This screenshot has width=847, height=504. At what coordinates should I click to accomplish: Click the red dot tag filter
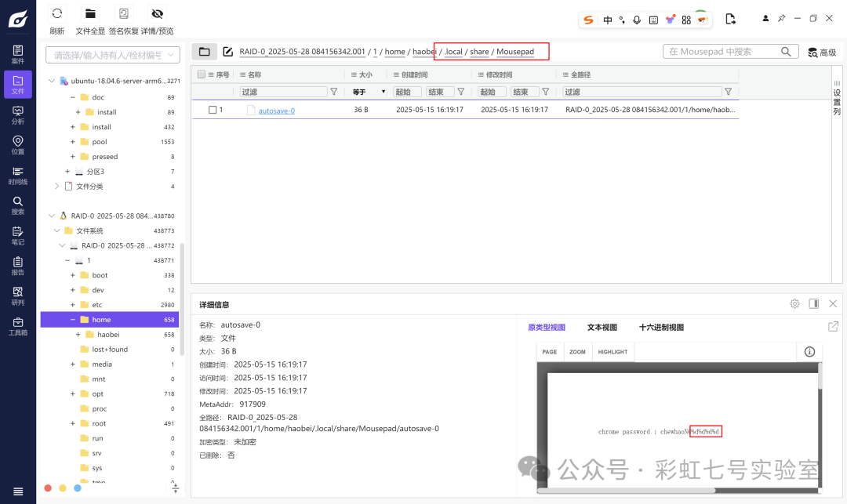(48, 488)
